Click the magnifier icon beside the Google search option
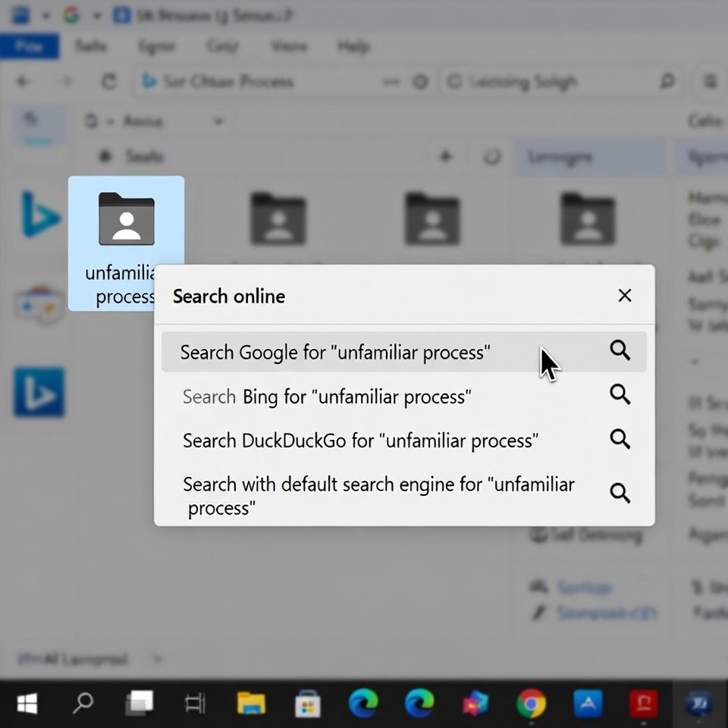This screenshot has height=728, width=728. pos(620,350)
